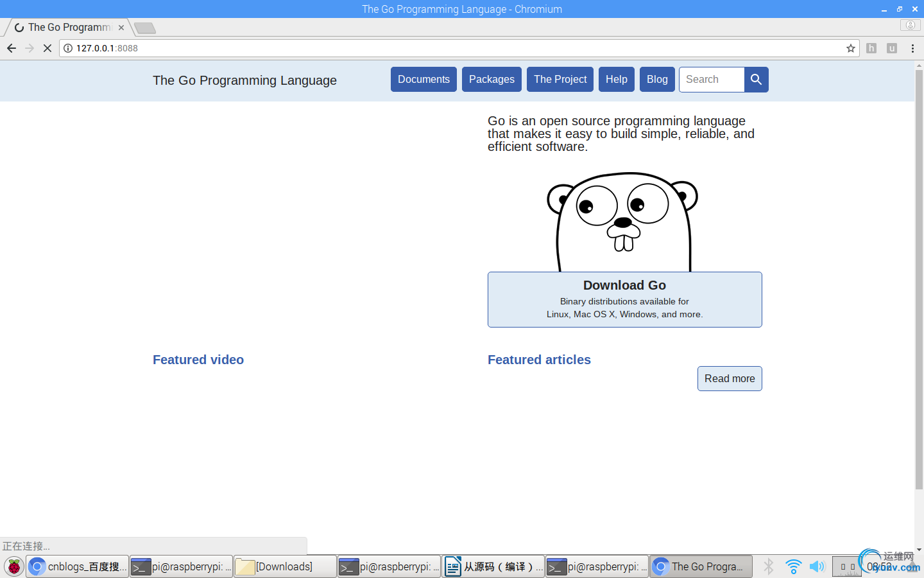The image size is (924, 578).
Task: Switch to The Go Progra... taskbar item
Action: [701, 566]
